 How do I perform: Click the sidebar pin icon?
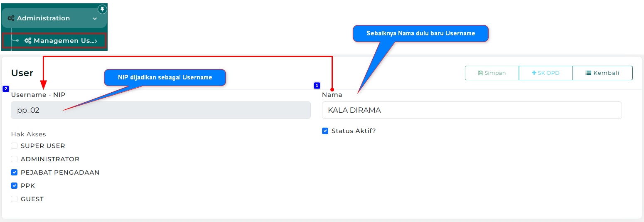coord(102,9)
